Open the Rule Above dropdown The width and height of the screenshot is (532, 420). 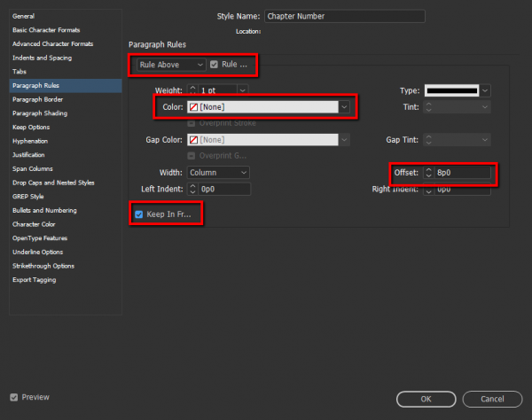pyautogui.click(x=170, y=65)
